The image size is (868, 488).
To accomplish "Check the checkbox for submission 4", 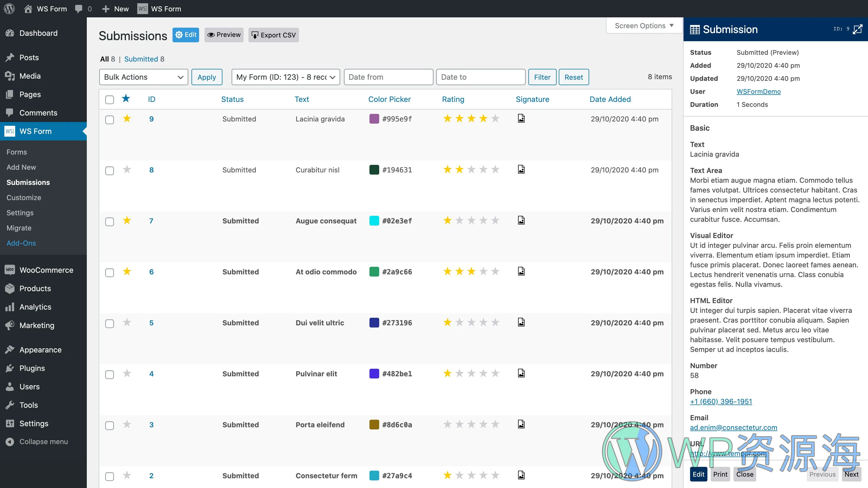I will [x=110, y=374].
